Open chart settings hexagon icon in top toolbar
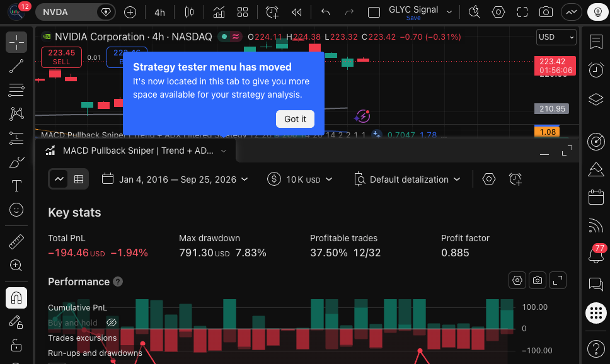Screen dimensions: 610x364 click(498, 12)
